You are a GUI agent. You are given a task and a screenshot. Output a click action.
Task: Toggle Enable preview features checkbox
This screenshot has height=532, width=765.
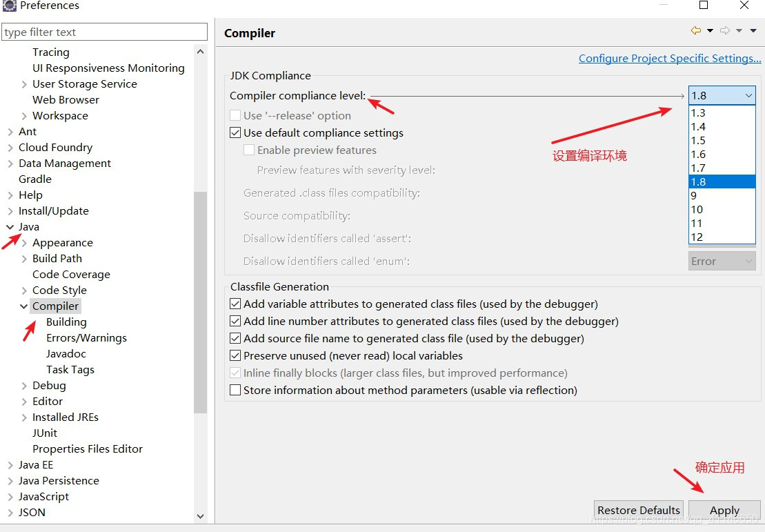click(249, 150)
